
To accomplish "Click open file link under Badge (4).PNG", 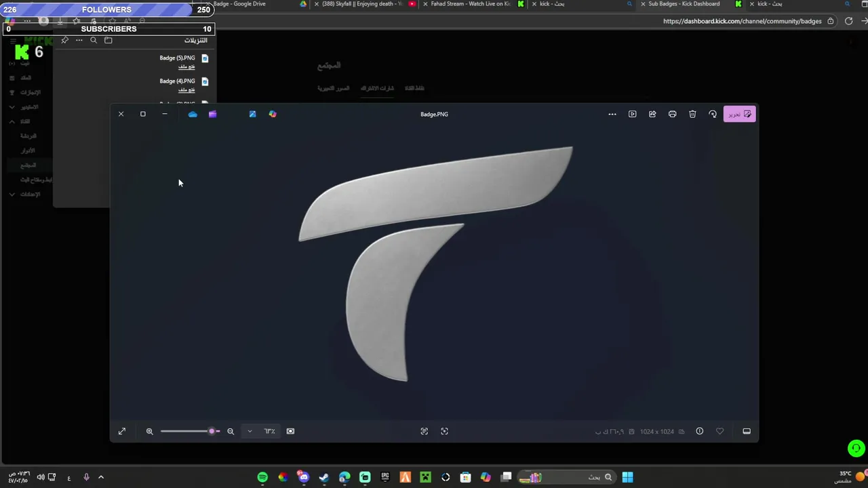I will [x=186, y=89].
